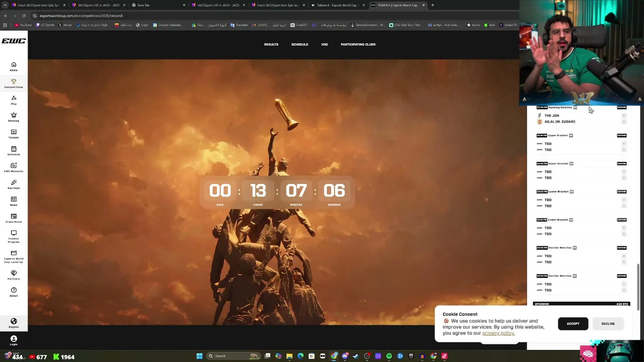Open a new browser tab with plus button
The width and height of the screenshot is (644, 362).
tap(433, 5)
